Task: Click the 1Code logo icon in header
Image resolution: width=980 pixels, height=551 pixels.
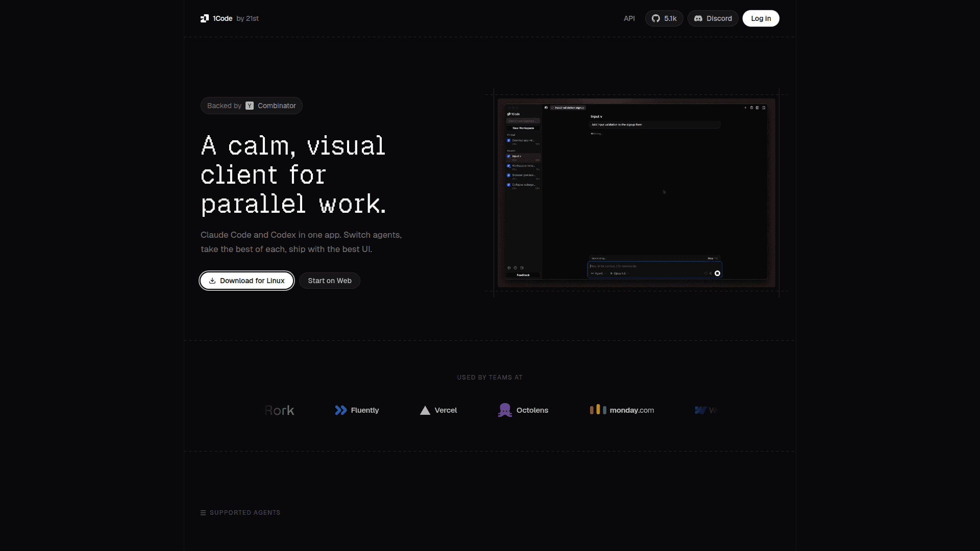Action: coord(205,18)
